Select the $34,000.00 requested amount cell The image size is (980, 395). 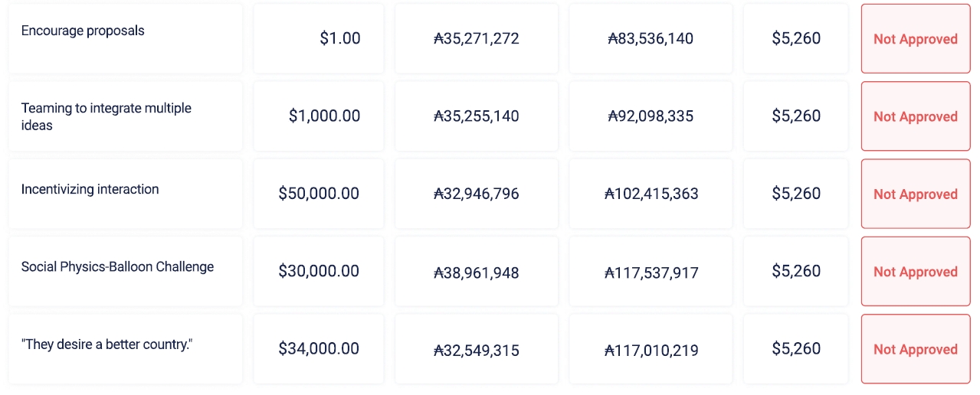click(319, 348)
